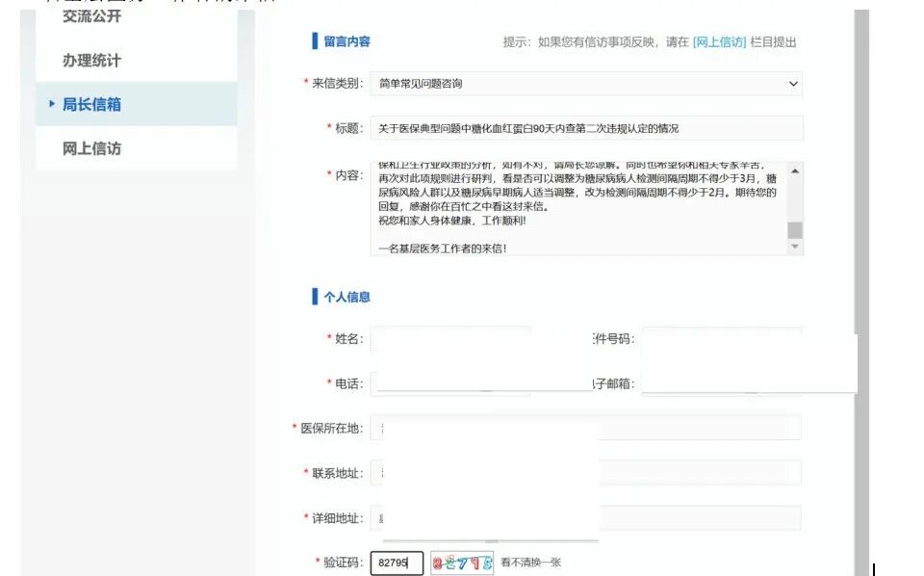Click 看不清换一张 to refresh the captcha
This screenshot has width=924, height=576.
[x=532, y=563]
